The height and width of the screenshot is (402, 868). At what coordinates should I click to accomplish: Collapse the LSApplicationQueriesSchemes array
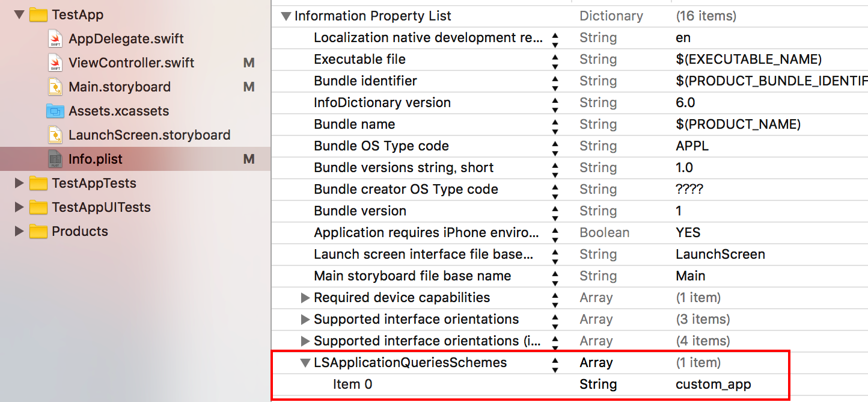pos(305,363)
